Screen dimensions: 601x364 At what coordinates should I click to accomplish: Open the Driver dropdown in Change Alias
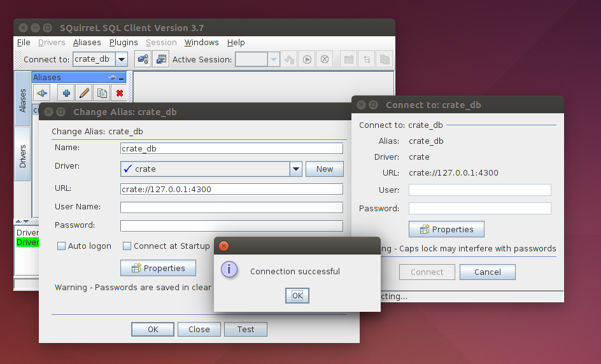(296, 169)
